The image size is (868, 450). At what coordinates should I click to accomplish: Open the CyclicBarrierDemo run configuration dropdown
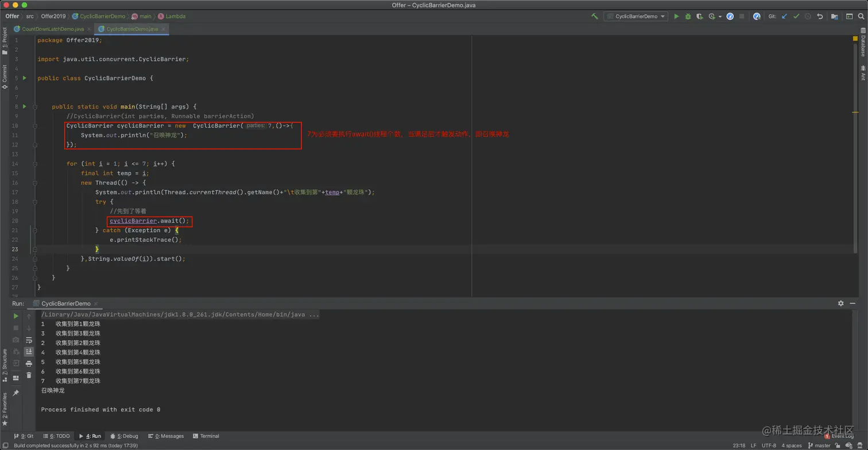coord(635,17)
